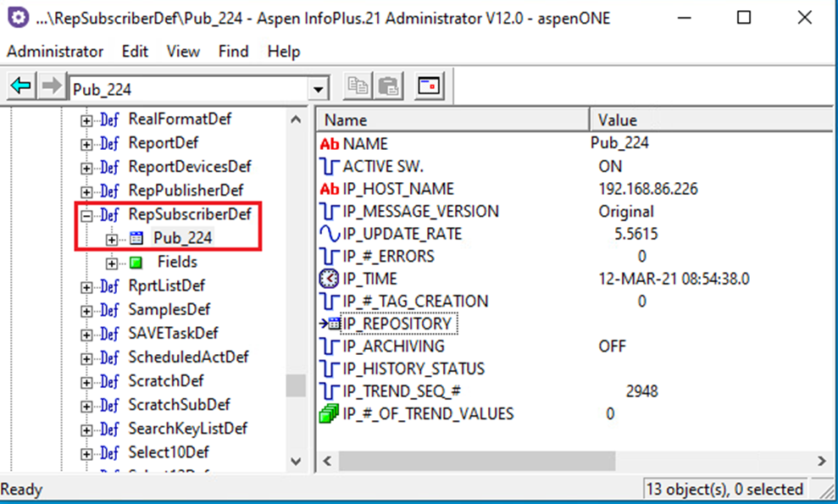838x504 pixels.
Task: Expand the SearchKeyListDef node
Action: 86,430
